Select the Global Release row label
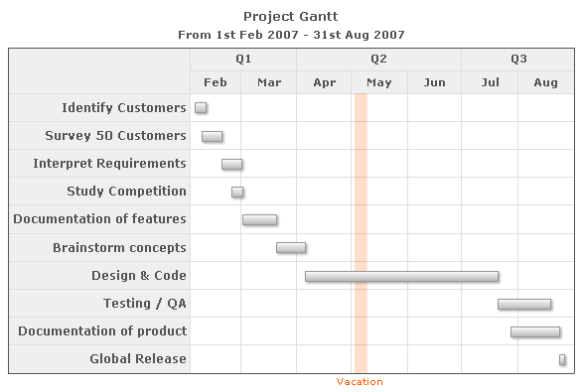 pyautogui.click(x=138, y=359)
